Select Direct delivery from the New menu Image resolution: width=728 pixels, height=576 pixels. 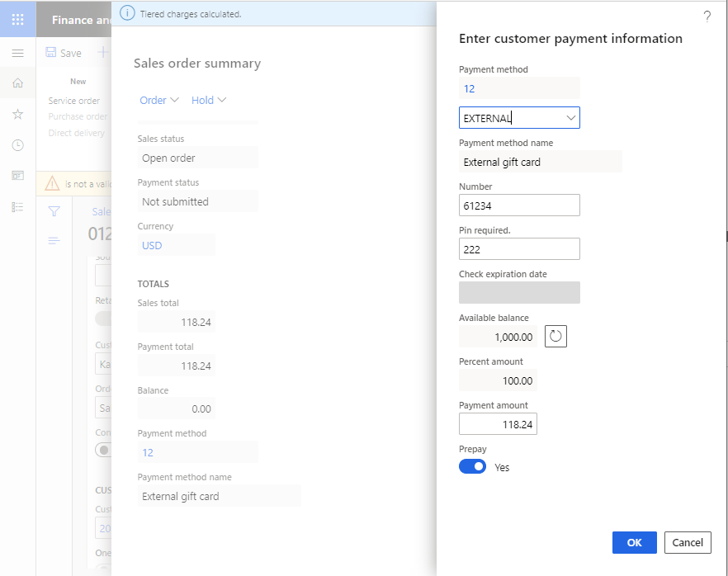click(x=78, y=132)
